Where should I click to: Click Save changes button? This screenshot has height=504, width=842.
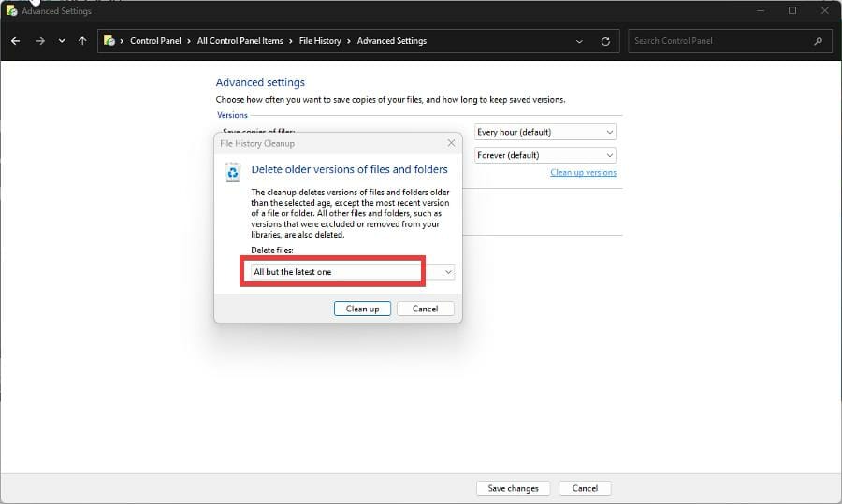[x=513, y=488]
